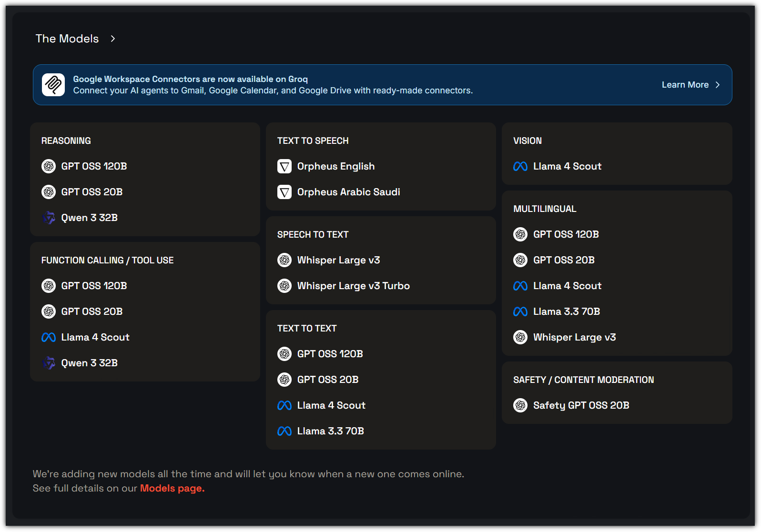The width and height of the screenshot is (761, 532).
Task: Click OpenAI icon for GPT OSS 120B under Multilingual
Action: (520, 234)
